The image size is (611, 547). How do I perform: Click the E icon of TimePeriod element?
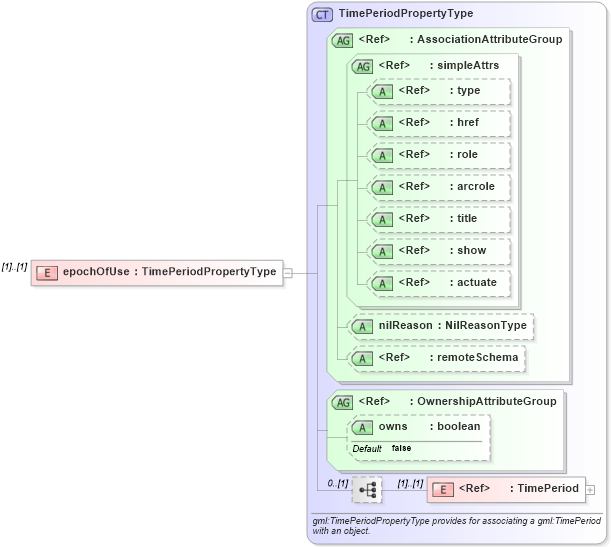443,490
